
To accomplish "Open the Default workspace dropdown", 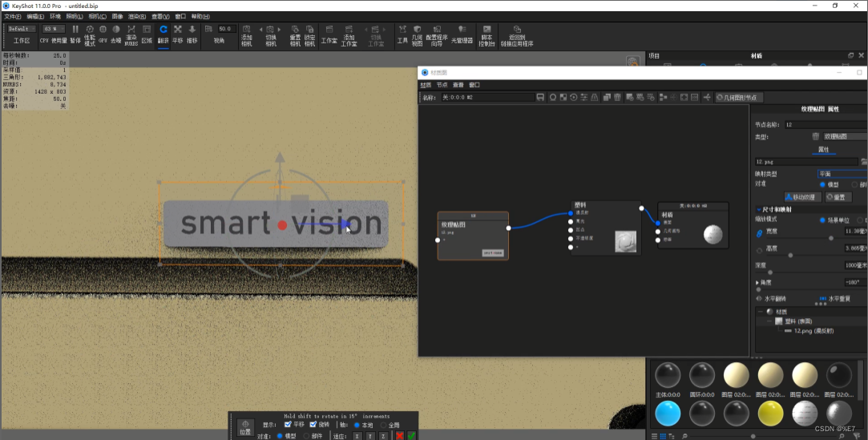I will [22, 29].
